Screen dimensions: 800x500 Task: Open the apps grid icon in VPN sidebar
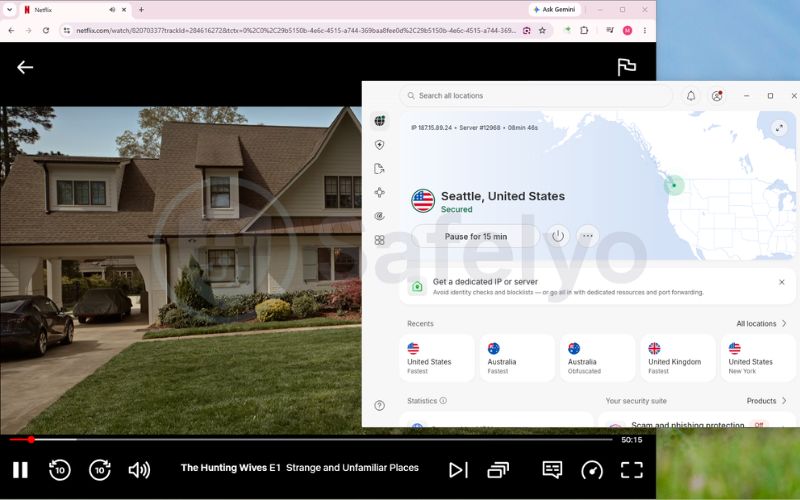(x=379, y=240)
